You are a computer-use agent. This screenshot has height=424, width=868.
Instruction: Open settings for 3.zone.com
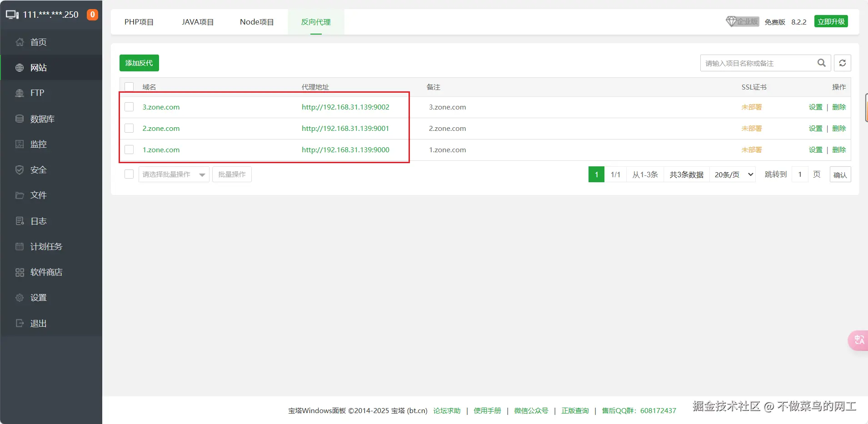(x=816, y=107)
